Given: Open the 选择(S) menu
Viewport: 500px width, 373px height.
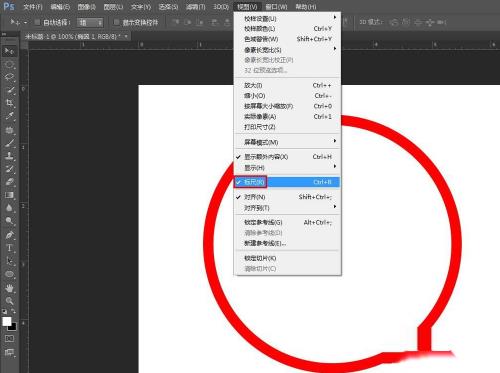Looking at the screenshot, I should 168,7.
